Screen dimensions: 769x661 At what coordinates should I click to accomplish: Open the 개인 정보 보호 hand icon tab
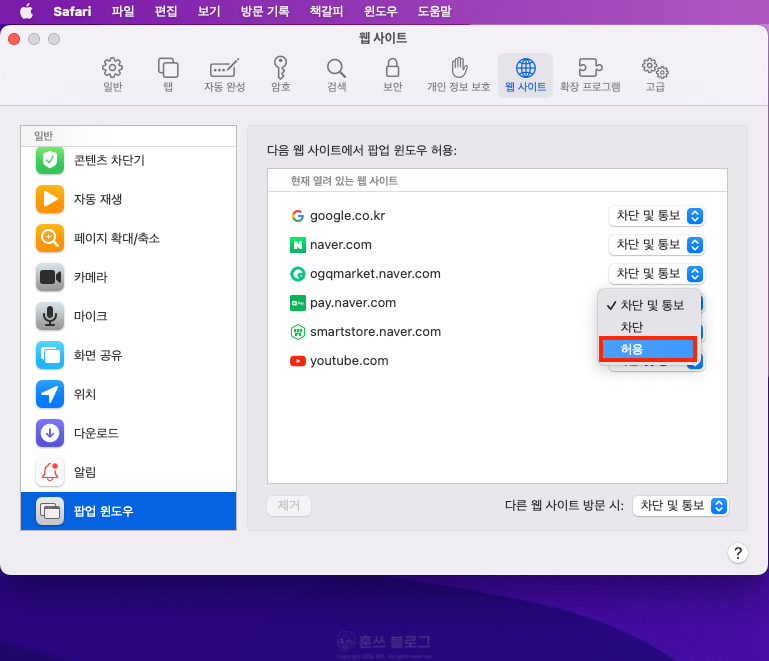point(459,75)
